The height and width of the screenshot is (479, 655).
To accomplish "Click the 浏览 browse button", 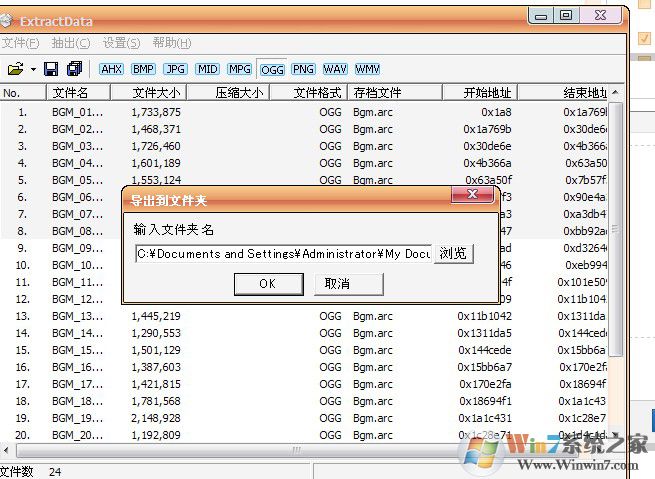I will click(454, 253).
